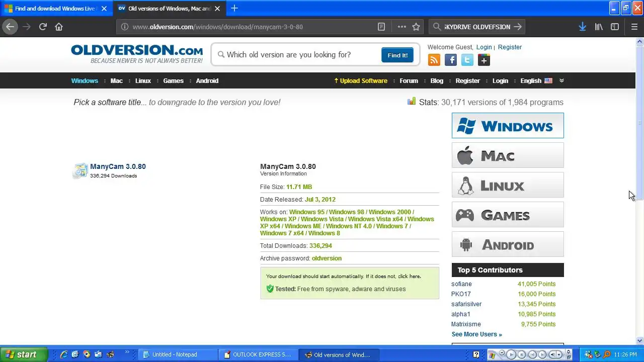The image size is (644, 362).
Task: Click Login beside Welcome Guest
Action: click(x=484, y=47)
